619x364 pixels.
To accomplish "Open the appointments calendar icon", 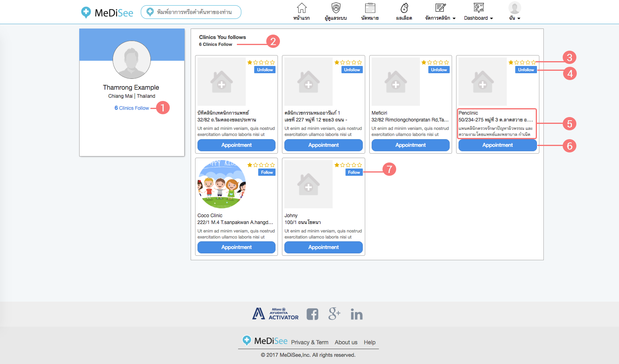I will coord(370,8).
